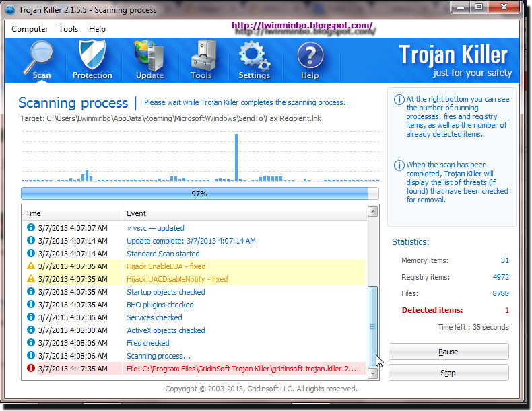532x411 pixels.
Task: Open the Computer menu
Action: point(30,29)
